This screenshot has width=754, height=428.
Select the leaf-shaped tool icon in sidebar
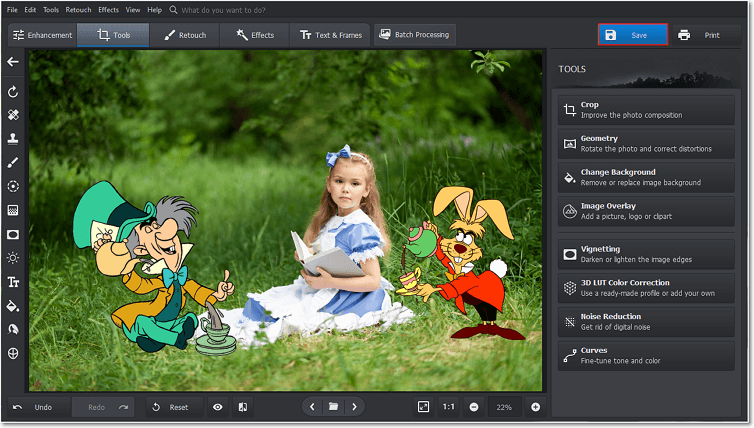(x=13, y=329)
